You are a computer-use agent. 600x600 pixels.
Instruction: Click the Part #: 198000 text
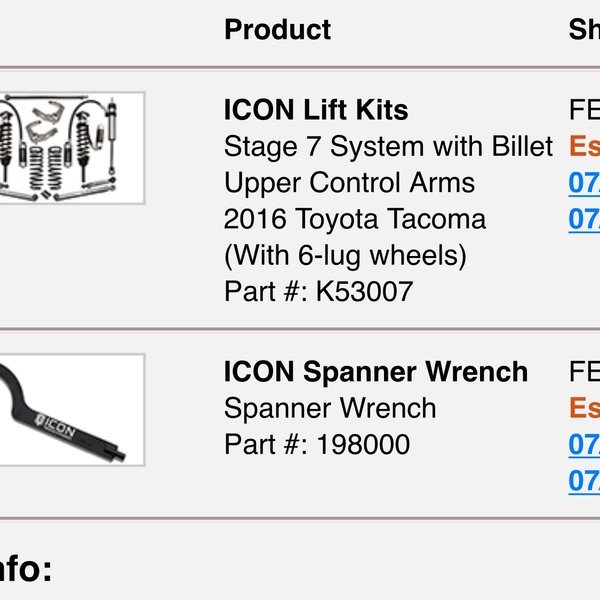pos(317,444)
